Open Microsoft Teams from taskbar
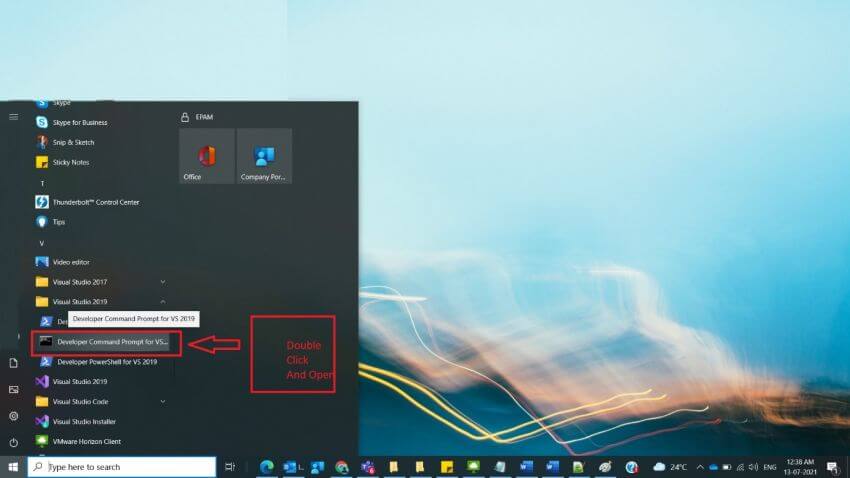The image size is (850, 478). [368, 467]
